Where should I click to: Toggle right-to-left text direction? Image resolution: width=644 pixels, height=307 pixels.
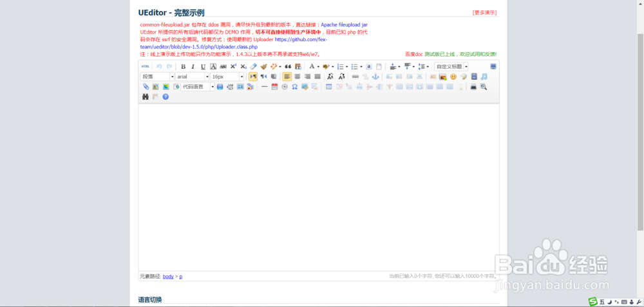pos(263,77)
